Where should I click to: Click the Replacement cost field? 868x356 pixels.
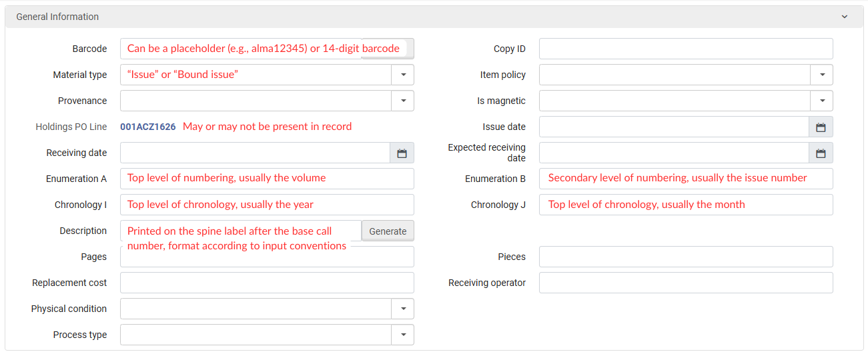[267, 283]
